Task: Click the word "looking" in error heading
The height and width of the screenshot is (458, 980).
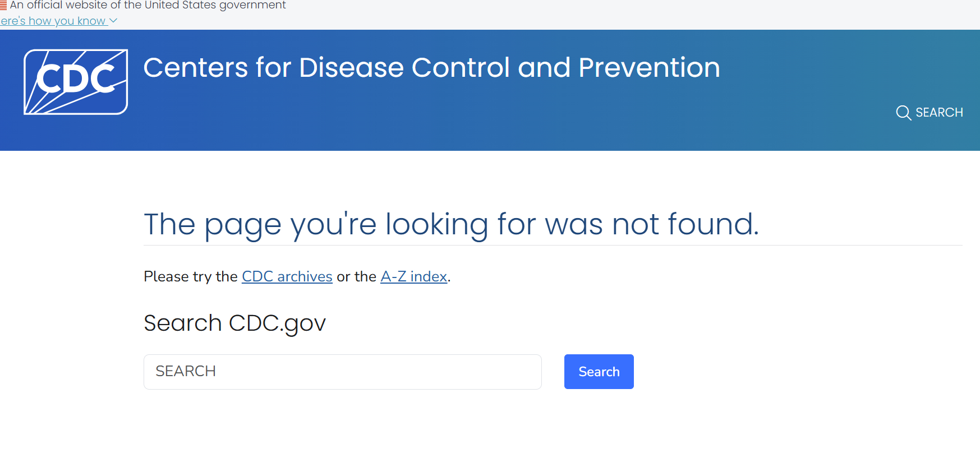Action: click(436, 224)
